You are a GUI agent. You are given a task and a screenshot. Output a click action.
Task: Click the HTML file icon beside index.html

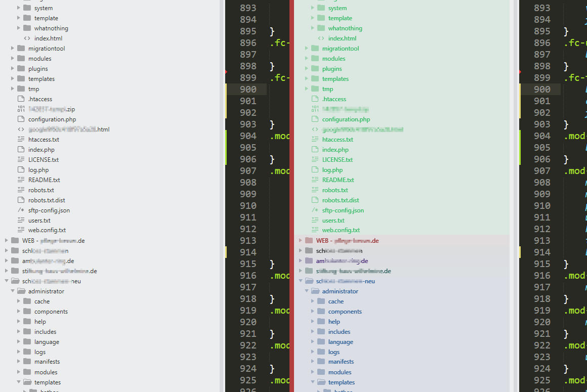coord(28,38)
